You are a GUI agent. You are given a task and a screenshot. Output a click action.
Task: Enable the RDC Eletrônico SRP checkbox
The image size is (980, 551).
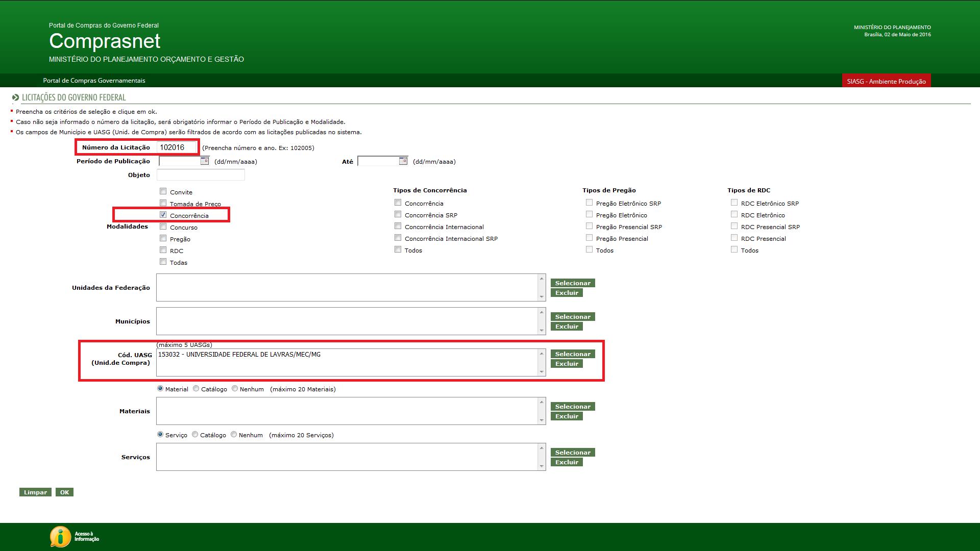coord(734,203)
